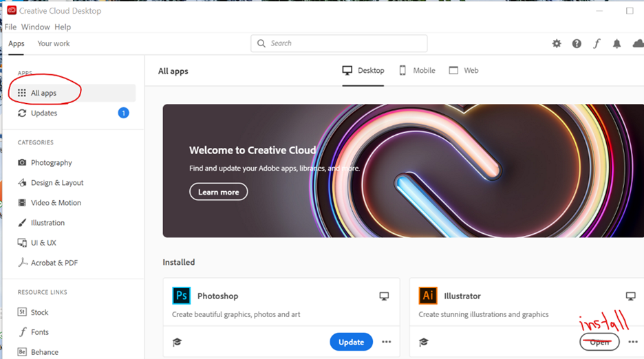
Task: Open the Illustration category
Action: click(41, 223)
